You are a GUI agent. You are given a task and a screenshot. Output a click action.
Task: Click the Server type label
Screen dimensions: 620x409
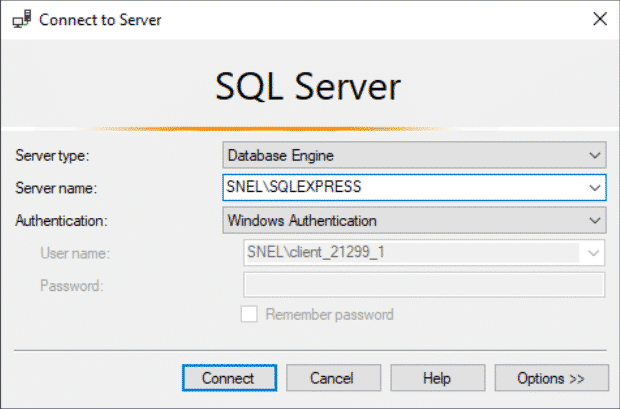pos(53,155)
